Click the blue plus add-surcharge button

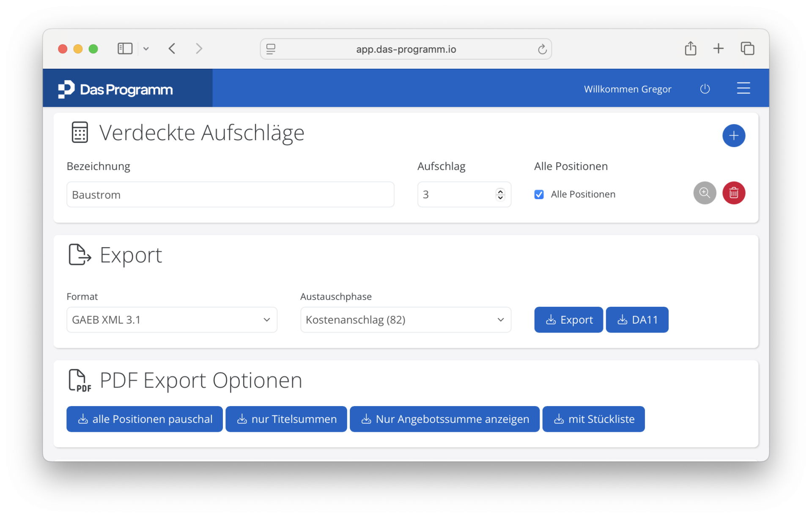(733, 136)
